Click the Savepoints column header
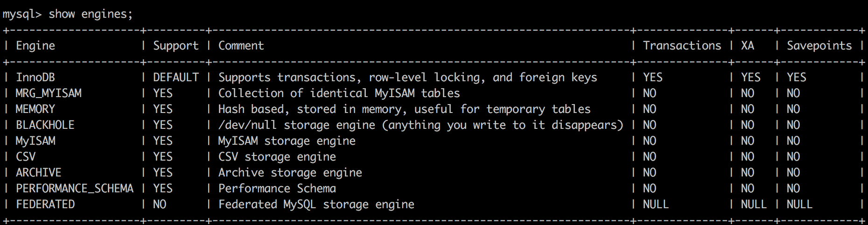The image size is (868, 225). 819,46
